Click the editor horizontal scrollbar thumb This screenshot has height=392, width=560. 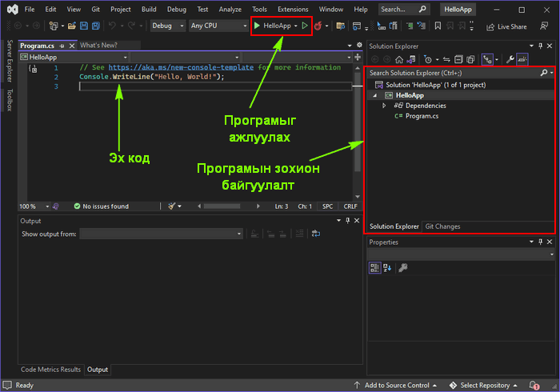222,206
